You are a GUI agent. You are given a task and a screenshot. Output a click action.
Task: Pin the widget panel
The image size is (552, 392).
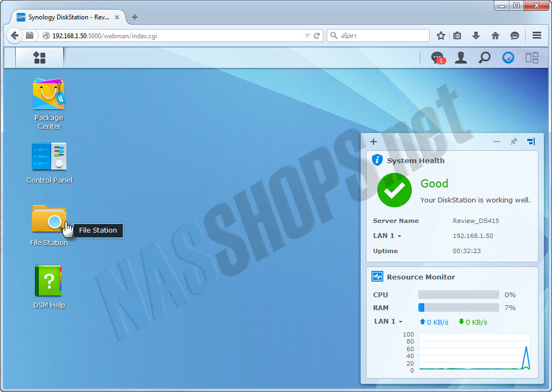click(x=514, y=142)
